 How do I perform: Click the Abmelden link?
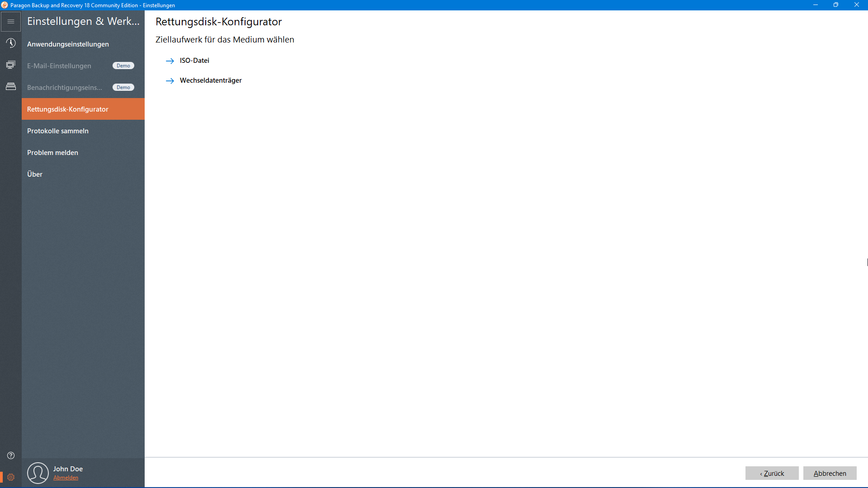tap(66, 478)
